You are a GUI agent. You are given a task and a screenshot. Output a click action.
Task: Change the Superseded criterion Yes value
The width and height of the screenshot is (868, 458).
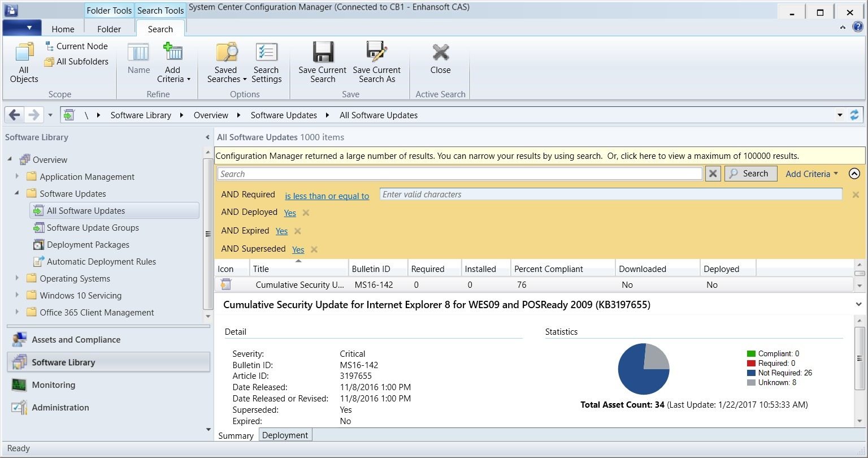(x=298, y=249)
